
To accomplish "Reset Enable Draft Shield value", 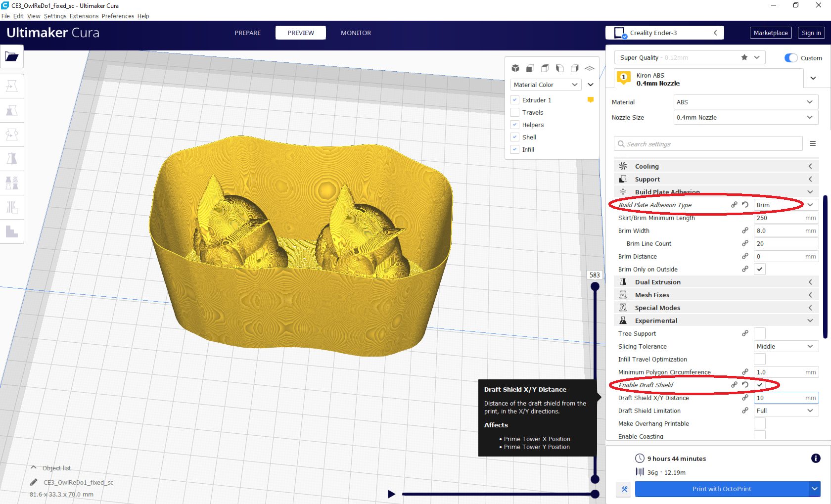I will click(745, 385).
